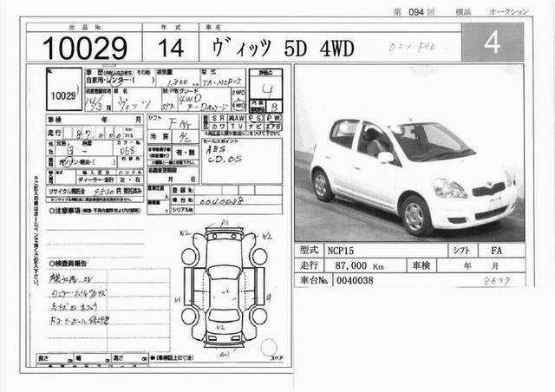Viewport: 555px width, 392px height.
Task: Click the SR equipment option
Action: tap(219, 118)
